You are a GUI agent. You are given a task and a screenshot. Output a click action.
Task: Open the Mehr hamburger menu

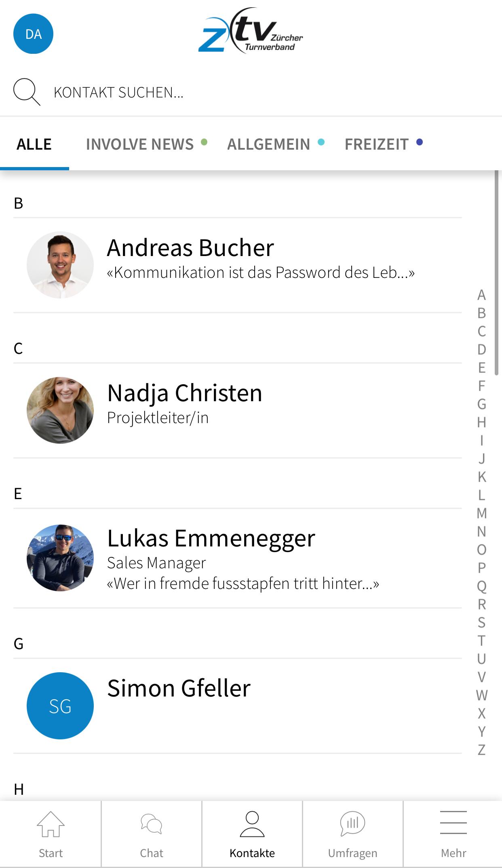coord(453,822)
